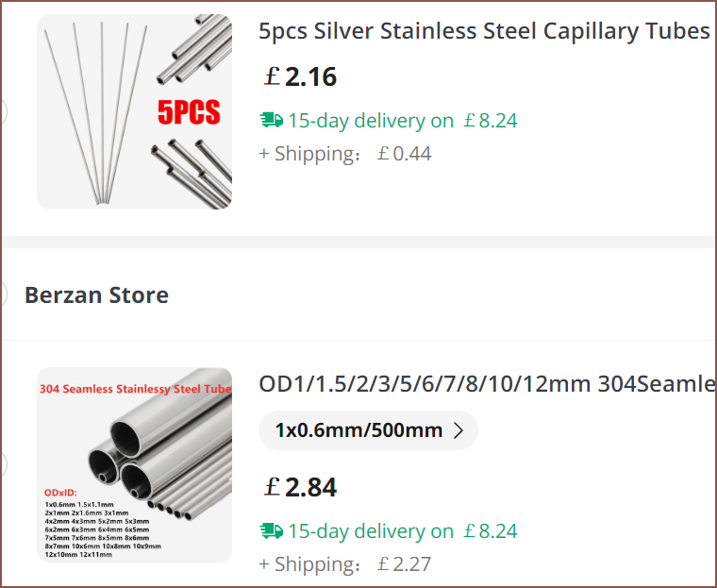Click the green delivery truck icon for 304 seamless tube

coord(271,531)
